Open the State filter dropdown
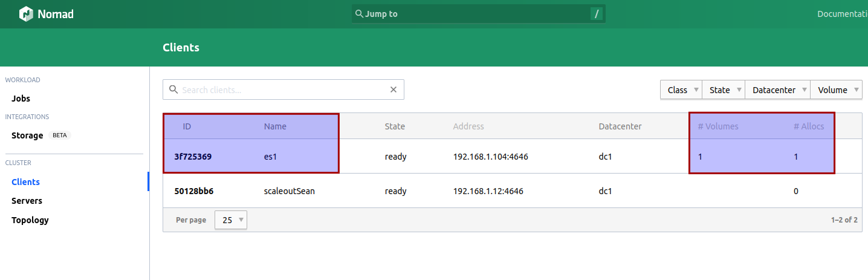This screenshot has width=868, height=280. pyautogui.click(x=723, y=90)
